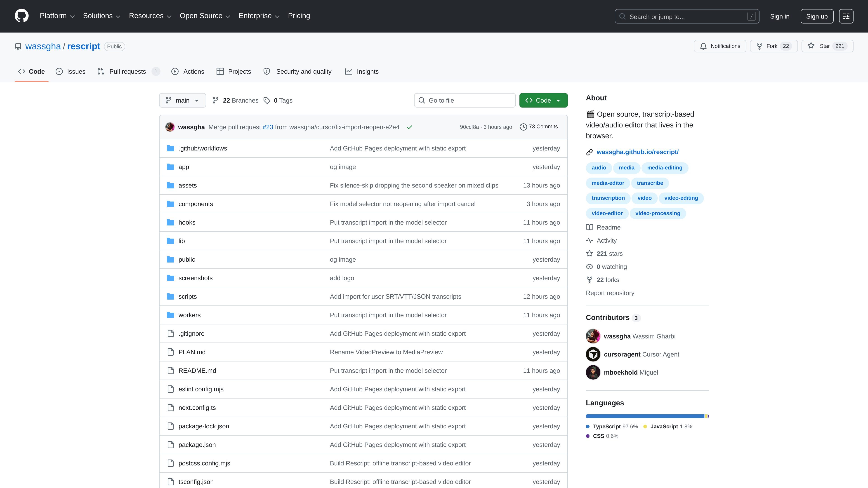View the 73 Commits history
The height and width of the screenshot is (488, 868).
coord(539,127)
